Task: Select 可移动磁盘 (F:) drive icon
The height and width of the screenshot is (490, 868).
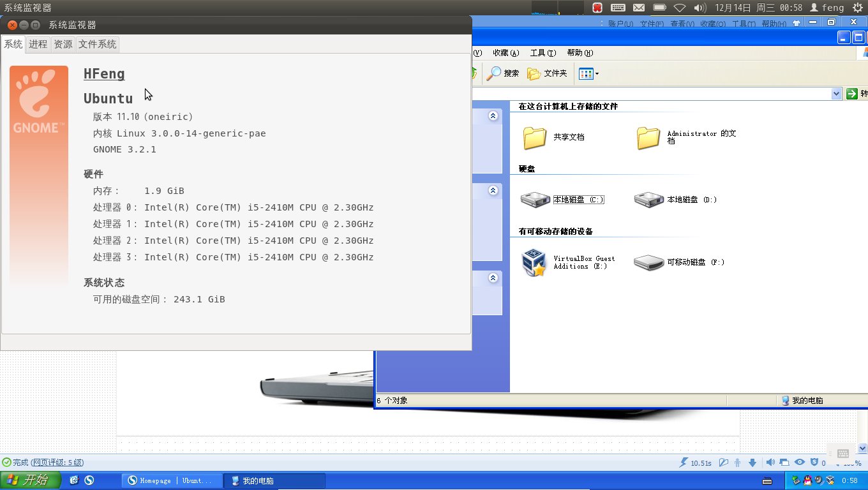Action: (648, 262)
